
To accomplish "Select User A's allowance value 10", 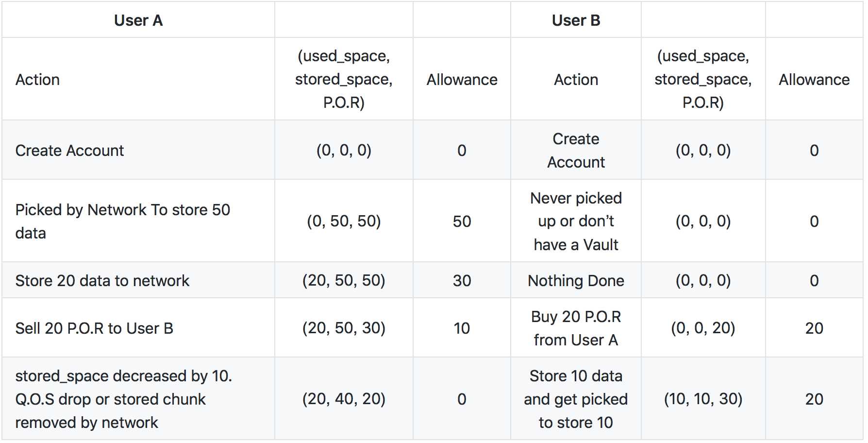I will (462, 328).
